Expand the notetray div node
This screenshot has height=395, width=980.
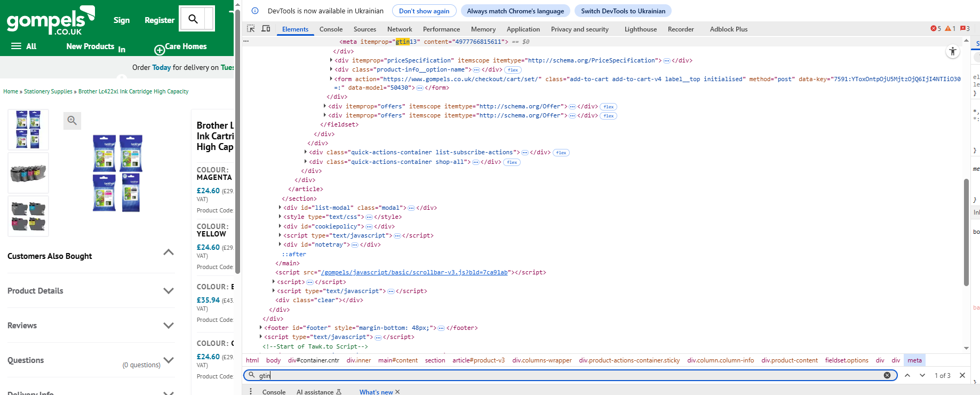tap(280, 244)
